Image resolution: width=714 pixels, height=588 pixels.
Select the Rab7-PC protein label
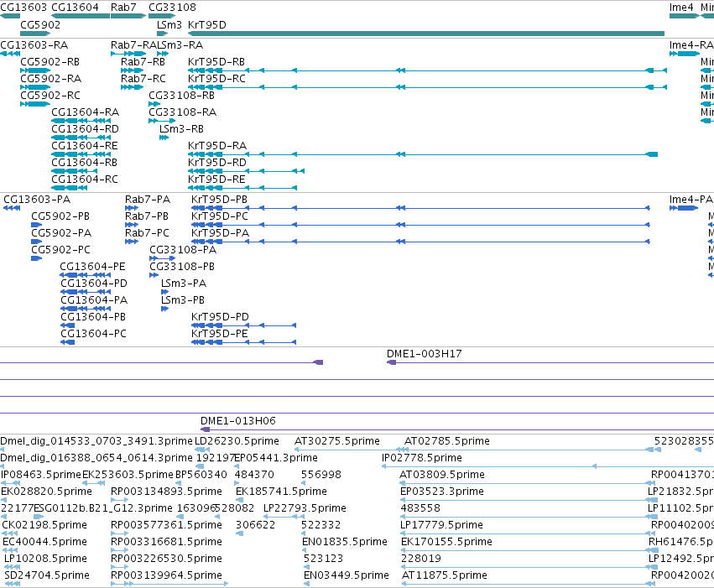(147, 233)
